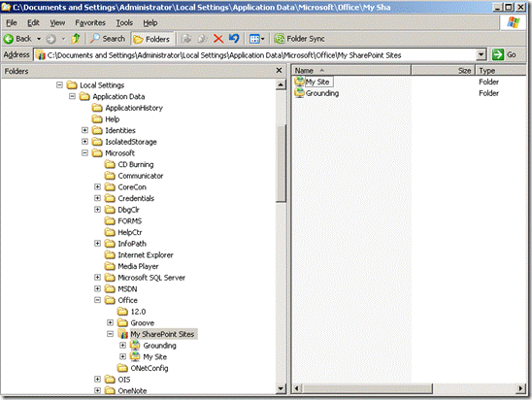The height and width of the screenshot is (400, 532).
Task: Click the Go button
Action: [x=504, y=54]
